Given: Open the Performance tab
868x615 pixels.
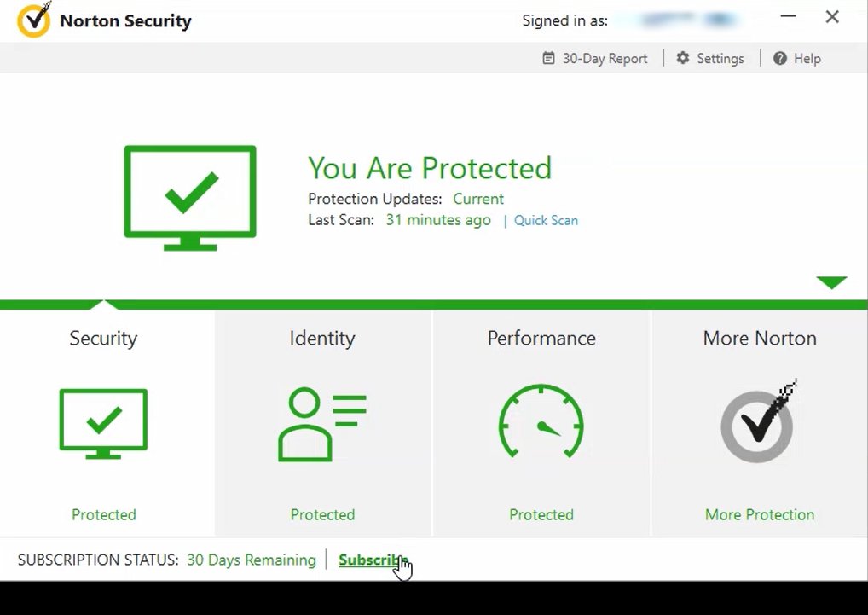Looking at the screenshot, I should click(x=541, y=338).
